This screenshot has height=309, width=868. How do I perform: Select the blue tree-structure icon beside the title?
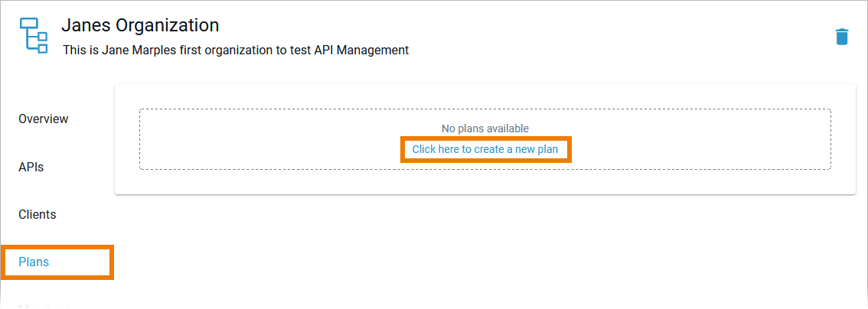point(32,35)
